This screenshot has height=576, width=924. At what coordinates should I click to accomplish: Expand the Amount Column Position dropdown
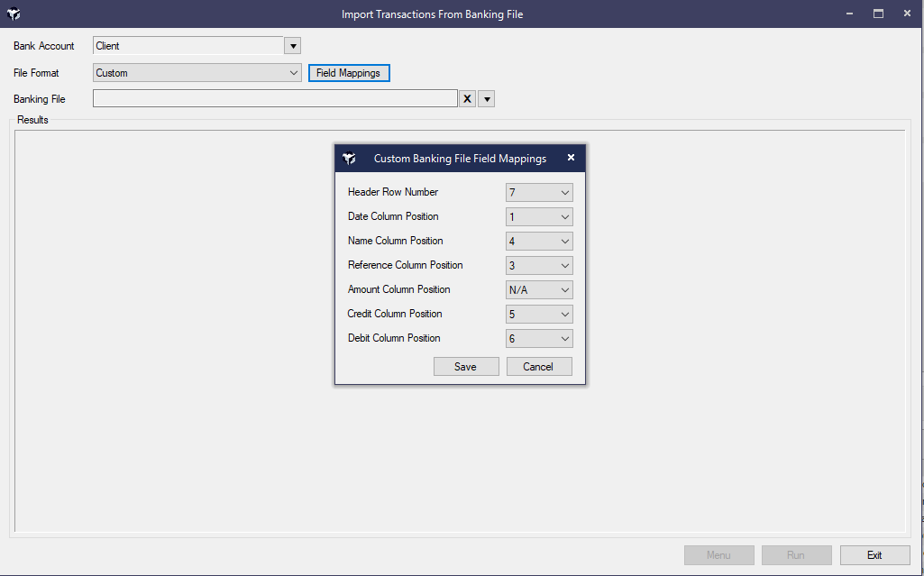point(539,290)
